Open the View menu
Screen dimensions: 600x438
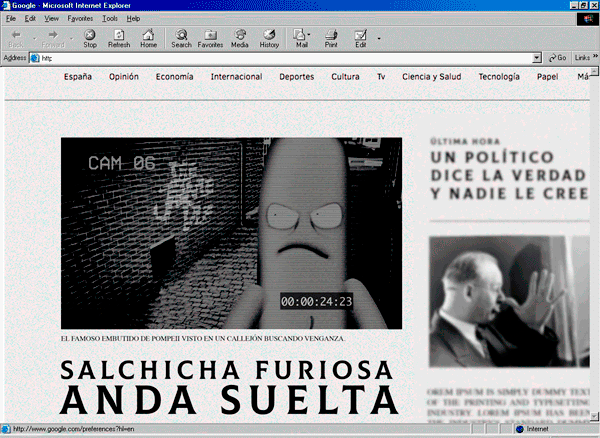pos(51,19)
